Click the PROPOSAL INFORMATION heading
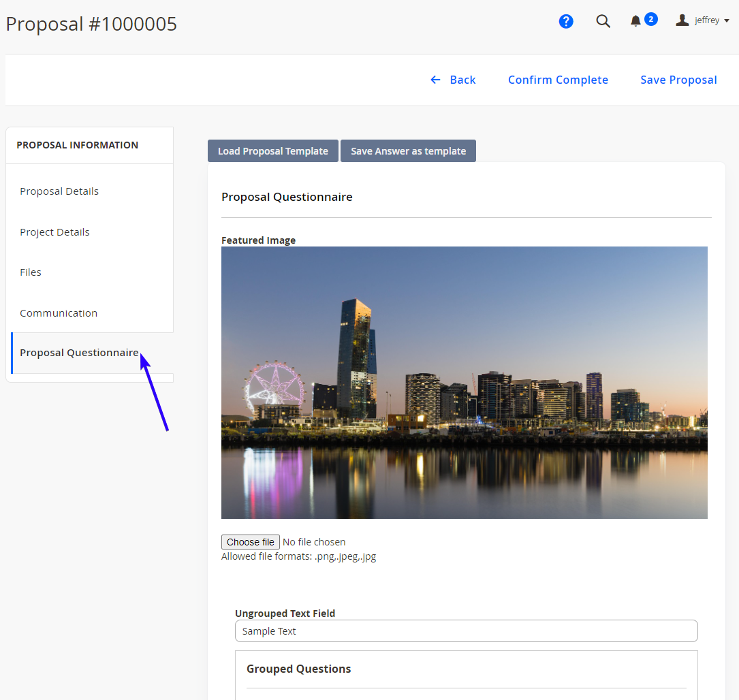Image resolution: width=739 pixels, height=700 pixels. pos(77,145)
